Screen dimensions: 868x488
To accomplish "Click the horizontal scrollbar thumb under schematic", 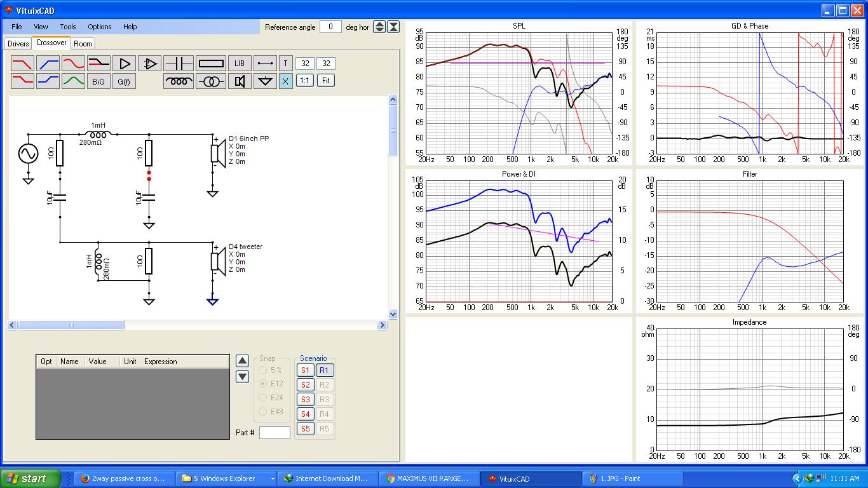I will pos(71,325).
